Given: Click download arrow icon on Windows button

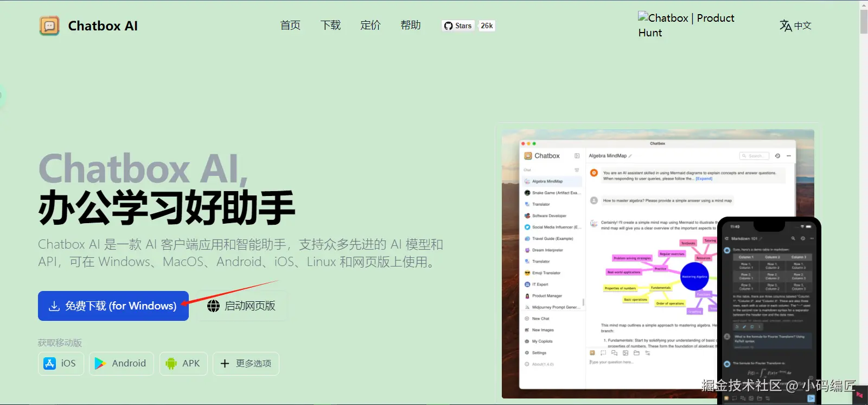Looking at the screenshot, I should (54, 306).
